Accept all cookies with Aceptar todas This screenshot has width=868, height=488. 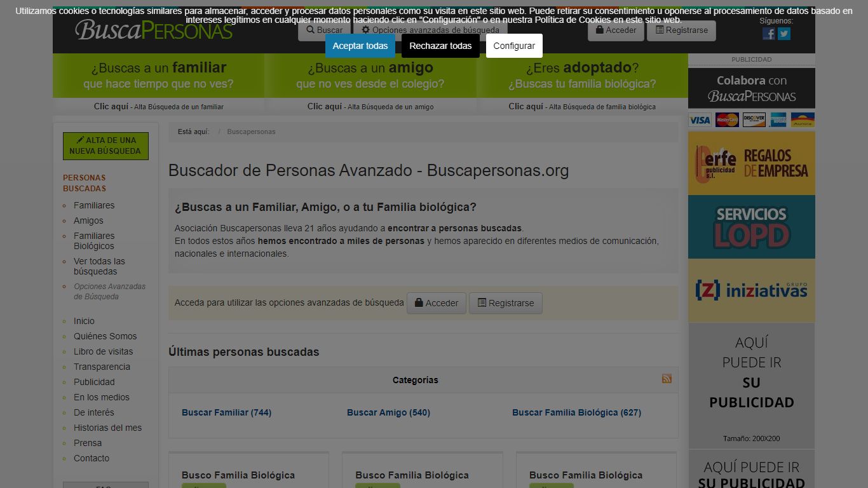[x=360, y=46]
